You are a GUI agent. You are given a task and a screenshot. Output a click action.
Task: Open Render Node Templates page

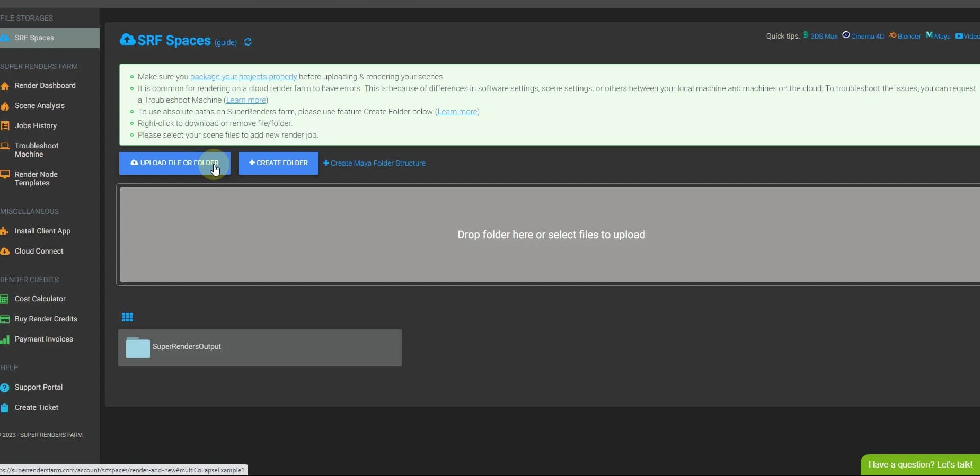[36, 178]
